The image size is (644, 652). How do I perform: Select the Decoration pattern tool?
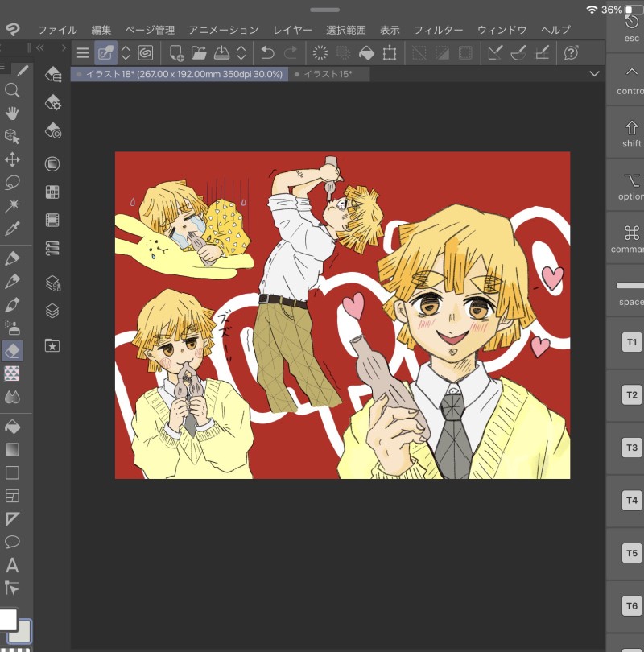click(x=12, y=373)
